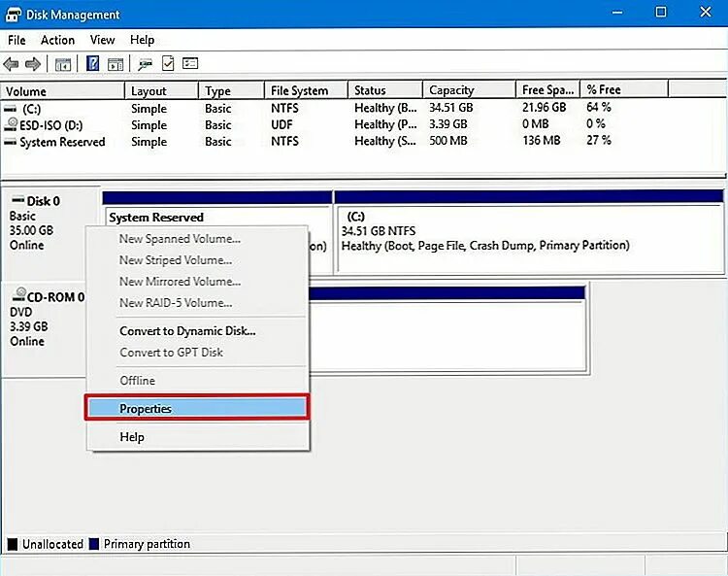Select the (C:) 34.51 GB NTFS partition block
728x576 pixels.
point(529,232)
